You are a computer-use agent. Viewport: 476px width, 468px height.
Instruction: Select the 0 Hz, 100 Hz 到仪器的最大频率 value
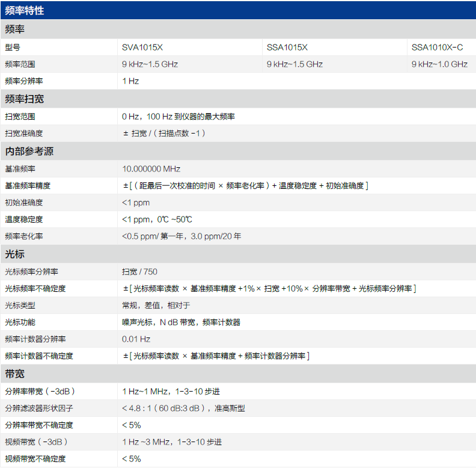tap(178, 116)
